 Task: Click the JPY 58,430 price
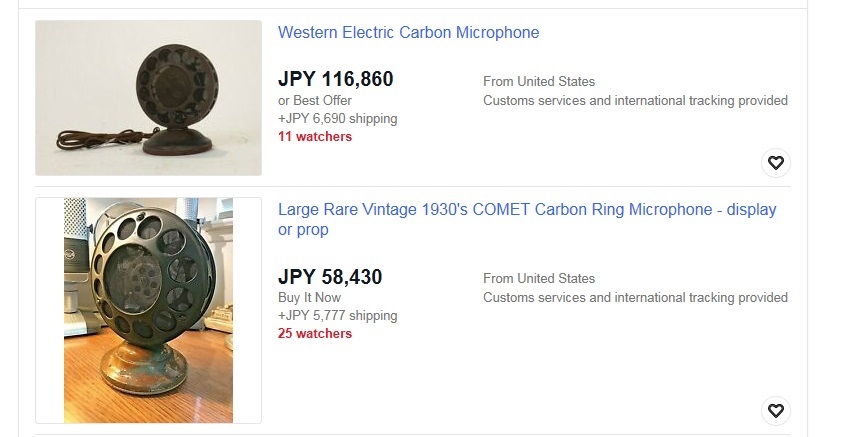(x=330, y=277)
